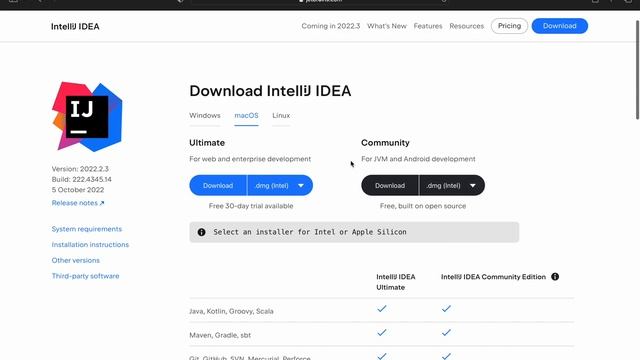Open the What's New menu item
640x360 pixels.
[x=387, y=26]
